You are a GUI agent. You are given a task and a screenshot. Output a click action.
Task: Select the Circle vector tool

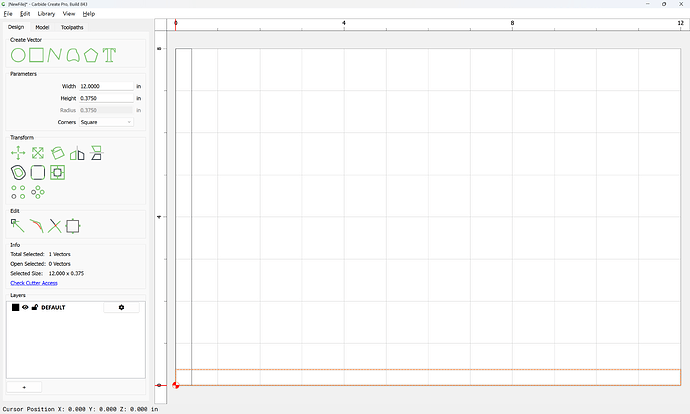click(x=18, y=55)
